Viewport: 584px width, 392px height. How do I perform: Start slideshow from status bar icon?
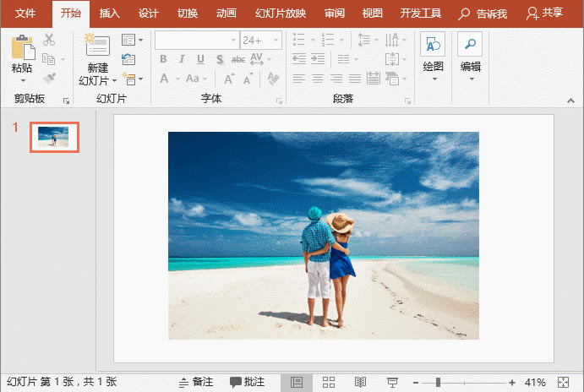392,383
